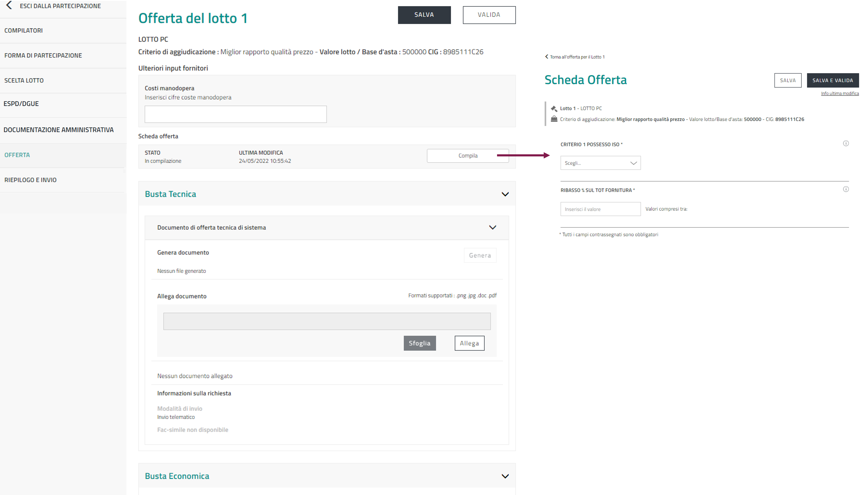
Task: Collapse Documento di offerta tecnica di sistema
Action: click(492, 227)
